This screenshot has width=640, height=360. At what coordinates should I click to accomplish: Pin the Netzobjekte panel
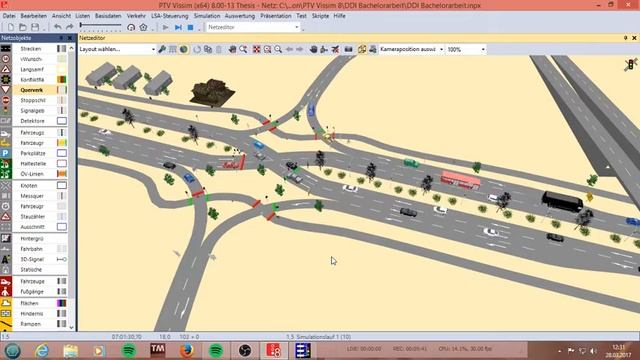pyautogui.click(x=62, y=38)
